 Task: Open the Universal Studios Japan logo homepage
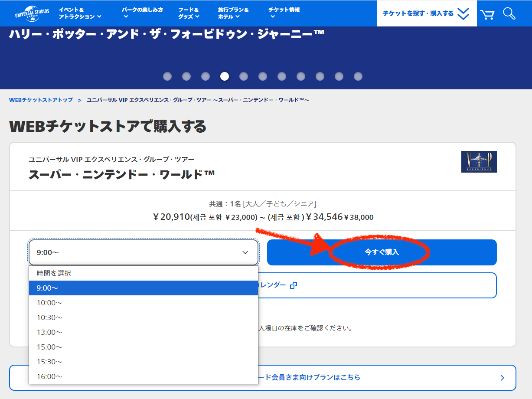32,13
